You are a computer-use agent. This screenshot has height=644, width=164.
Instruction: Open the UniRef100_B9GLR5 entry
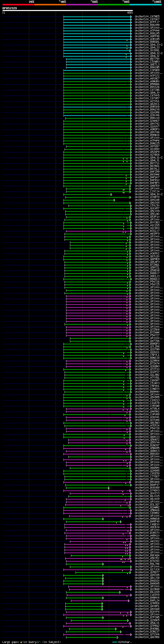147,34
